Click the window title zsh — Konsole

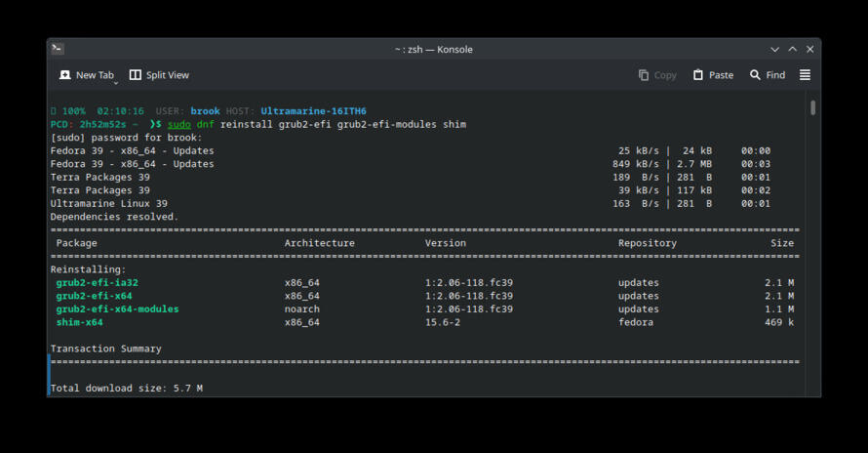[x=433, y=50]
